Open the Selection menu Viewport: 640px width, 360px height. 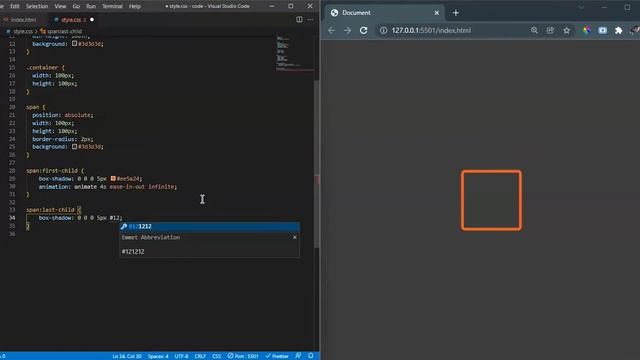(37, 6)
